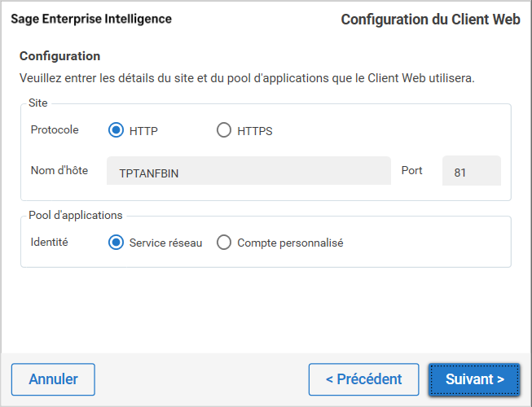The image size is (532, 407).
Task: Select Service réseau identity radio button
Action: 117,243
